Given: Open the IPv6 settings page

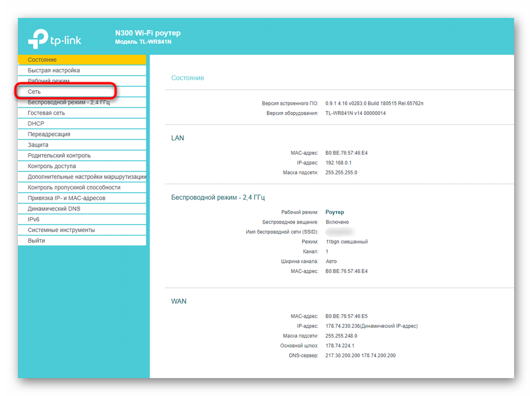Looking at the screenshot, I should [34, 220].
